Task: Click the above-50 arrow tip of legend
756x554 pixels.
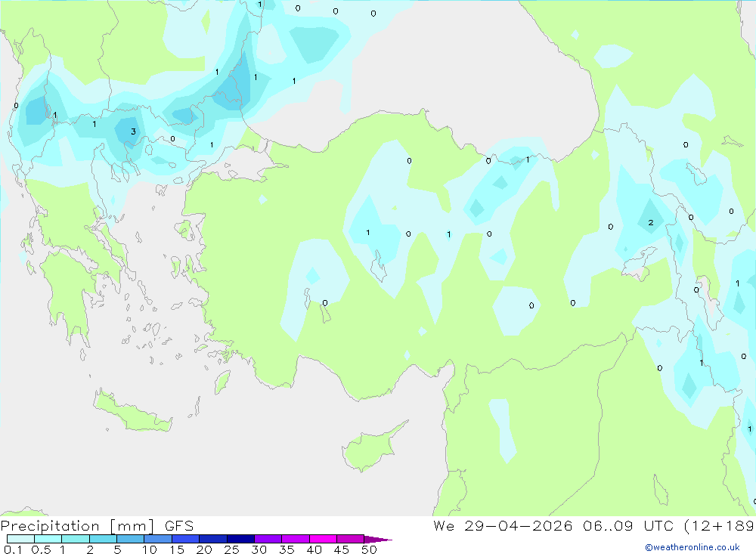Action: click(378, 540)
